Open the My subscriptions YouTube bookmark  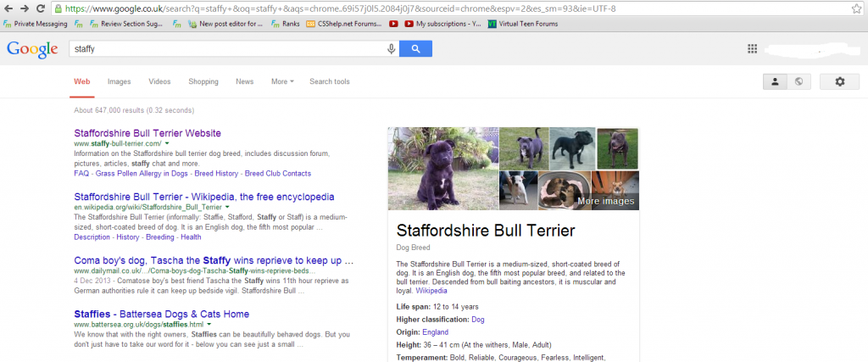443,24
